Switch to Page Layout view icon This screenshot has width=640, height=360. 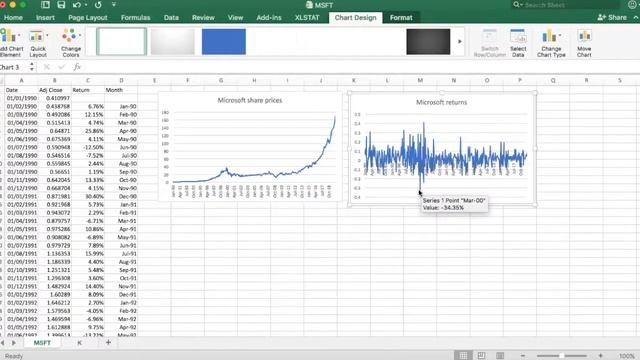482,356
